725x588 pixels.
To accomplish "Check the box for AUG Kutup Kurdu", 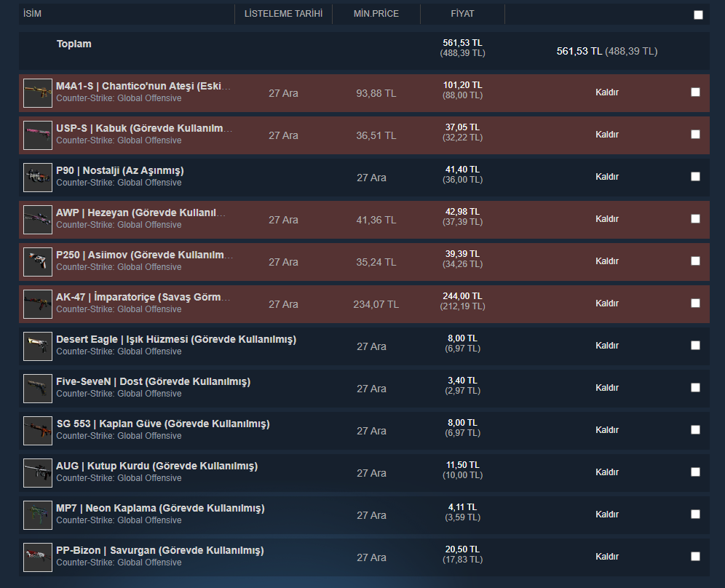I will pos(695,472).
